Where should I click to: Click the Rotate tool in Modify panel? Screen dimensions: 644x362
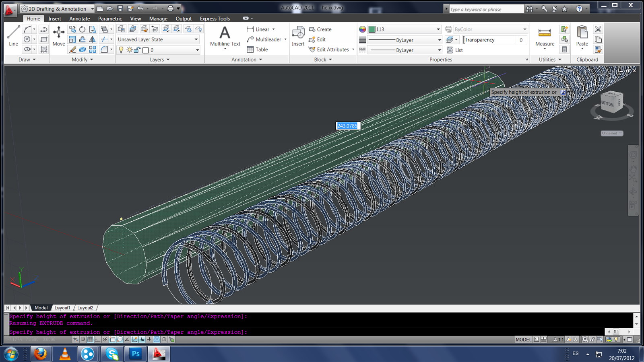point(82,29)
